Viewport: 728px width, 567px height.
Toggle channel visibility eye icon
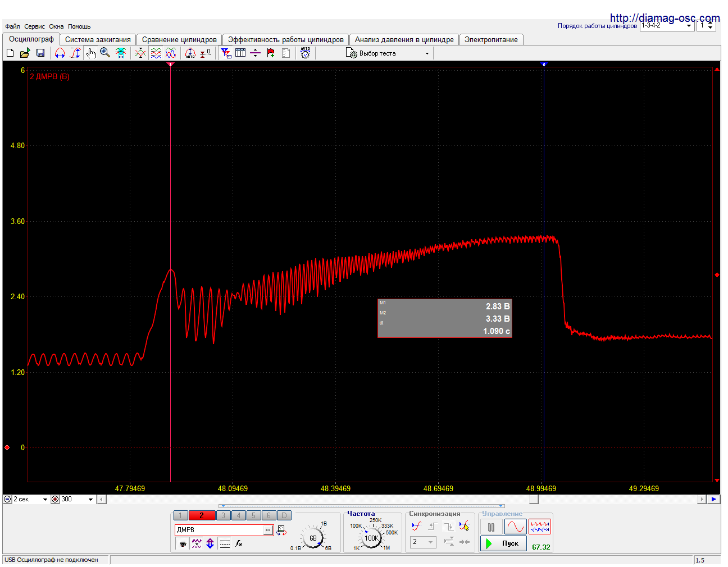(183, 543)
